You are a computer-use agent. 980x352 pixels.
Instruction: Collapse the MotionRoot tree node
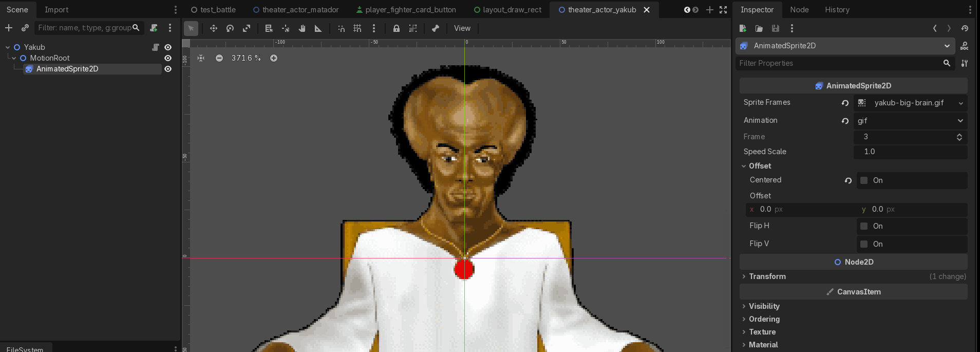click(14, 58)
